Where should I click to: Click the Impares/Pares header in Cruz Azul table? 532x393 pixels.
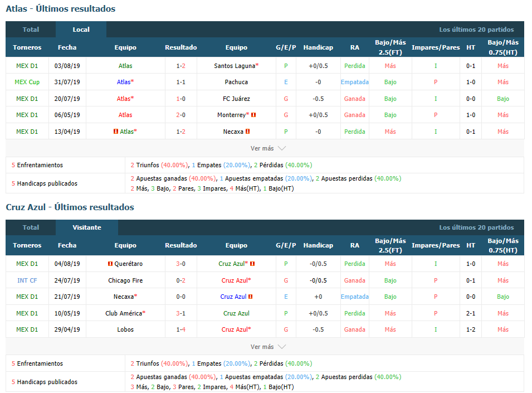(x=436, y=245)
